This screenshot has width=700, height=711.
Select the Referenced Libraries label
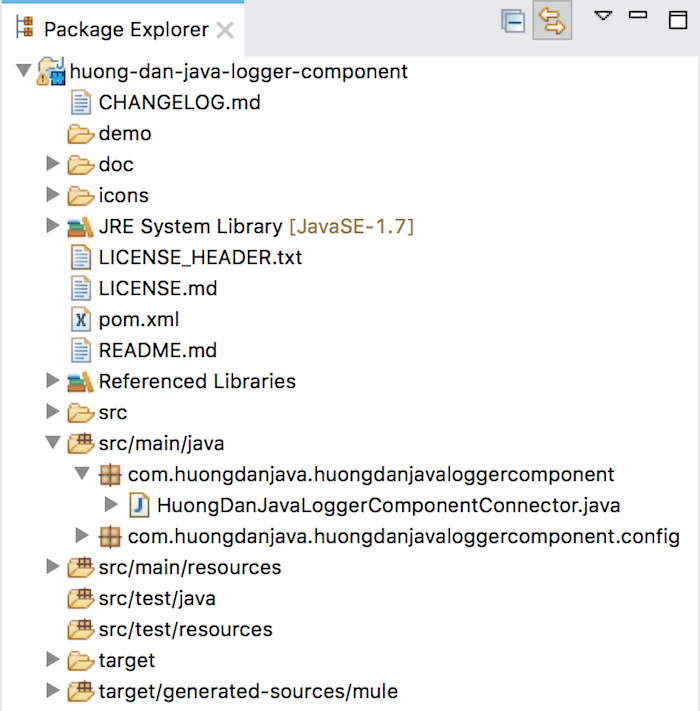pos(197,381)
